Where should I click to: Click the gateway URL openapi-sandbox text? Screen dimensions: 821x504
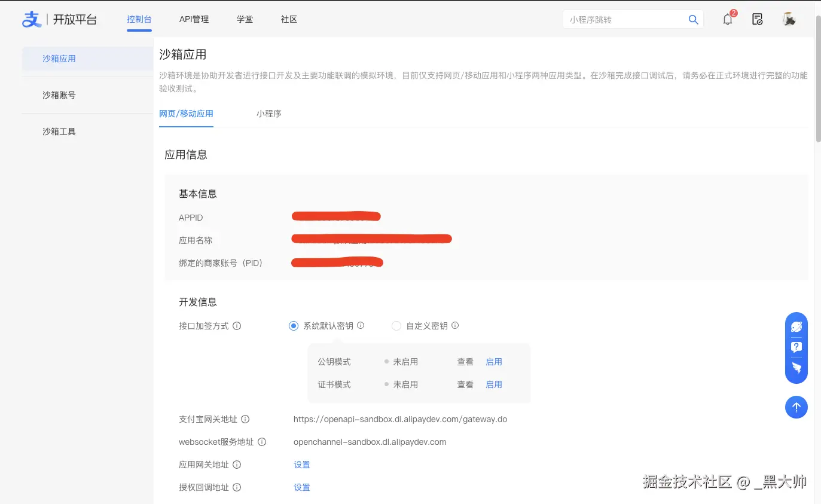point(400,419)
